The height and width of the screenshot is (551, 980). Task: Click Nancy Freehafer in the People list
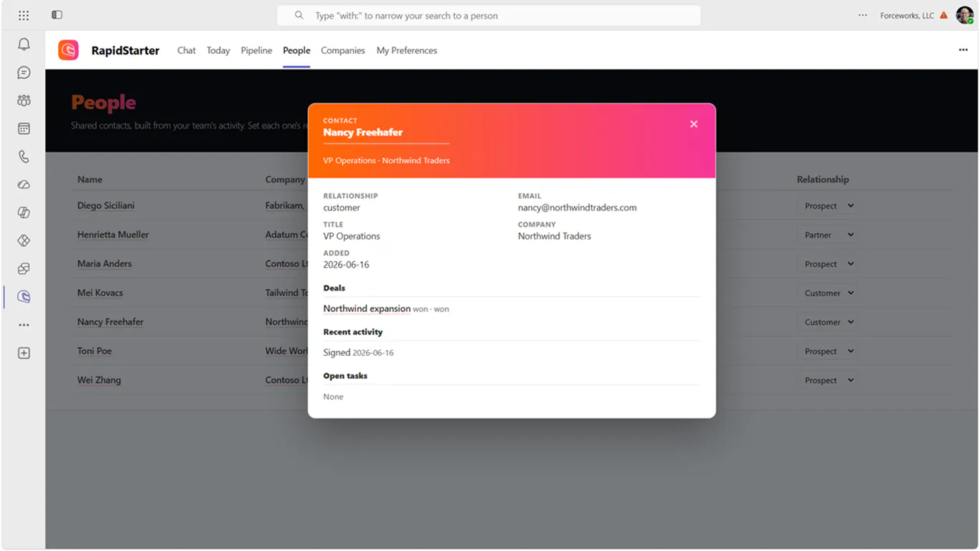(110, 321)
